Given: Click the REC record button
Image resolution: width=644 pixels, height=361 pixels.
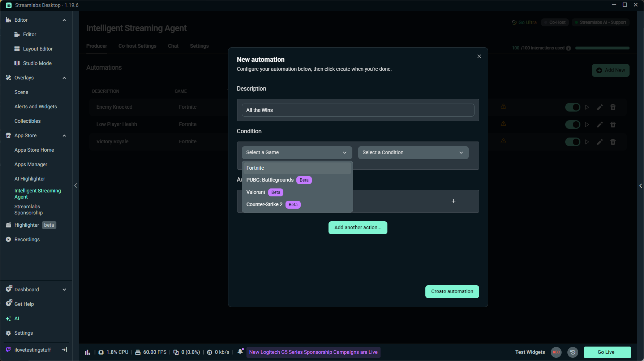Looking at the screenshot, I should (x=556, y=352).
